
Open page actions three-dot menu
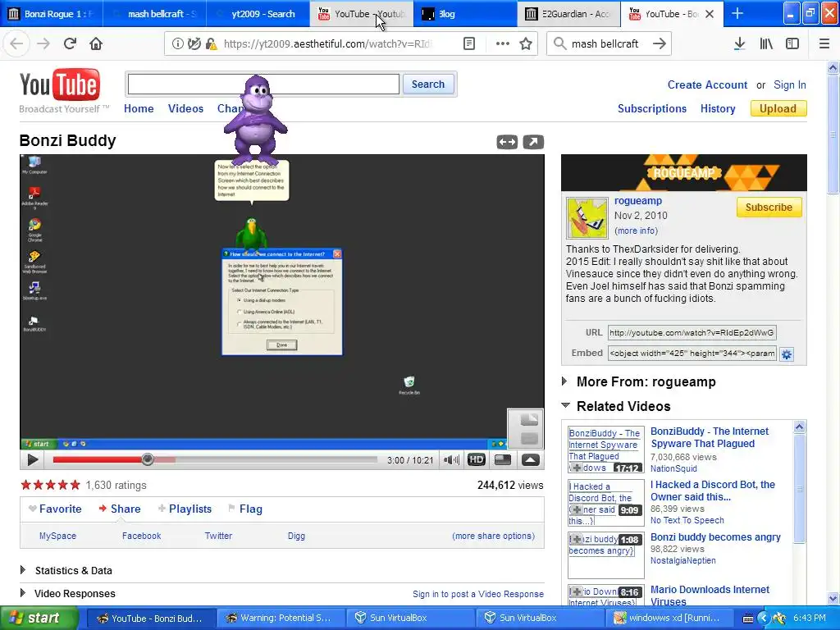coord(503,43)
